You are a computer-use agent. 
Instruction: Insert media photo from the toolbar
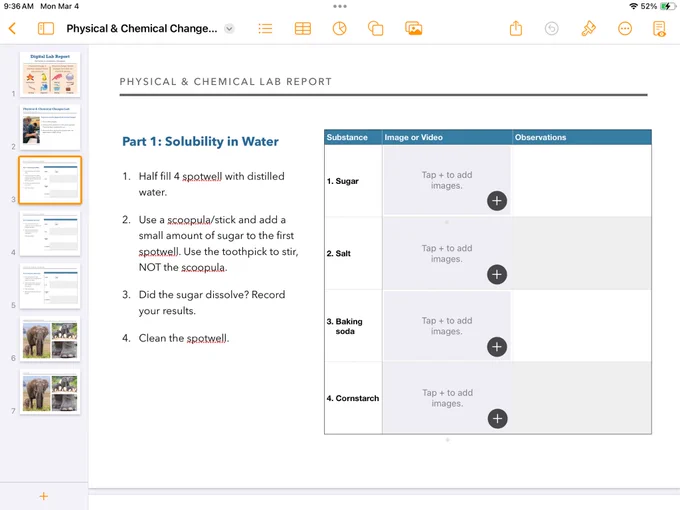(413, 29)
